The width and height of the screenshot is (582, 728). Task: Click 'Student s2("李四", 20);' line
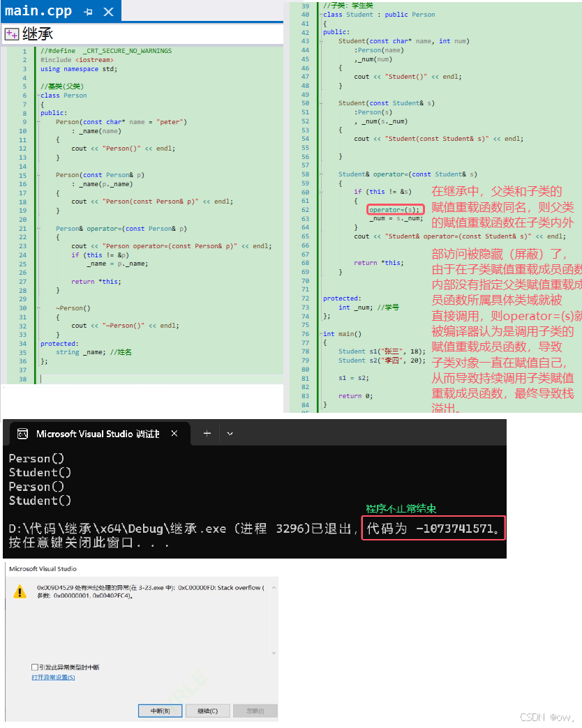[382, 361]
